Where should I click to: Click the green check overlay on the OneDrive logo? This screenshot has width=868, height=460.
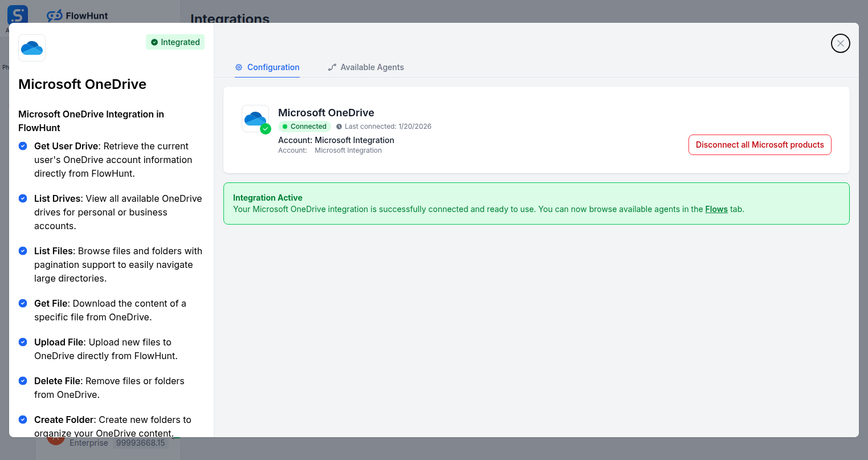(x=265, y=129)
